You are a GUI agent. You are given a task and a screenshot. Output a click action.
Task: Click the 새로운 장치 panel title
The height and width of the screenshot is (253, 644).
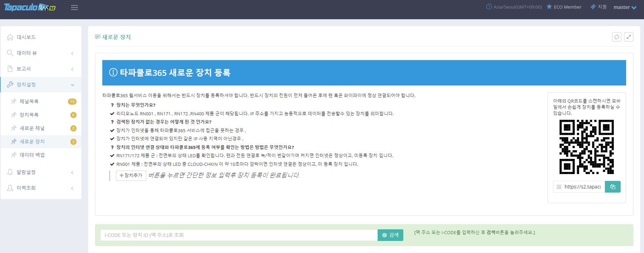click(x=116, y=37)
